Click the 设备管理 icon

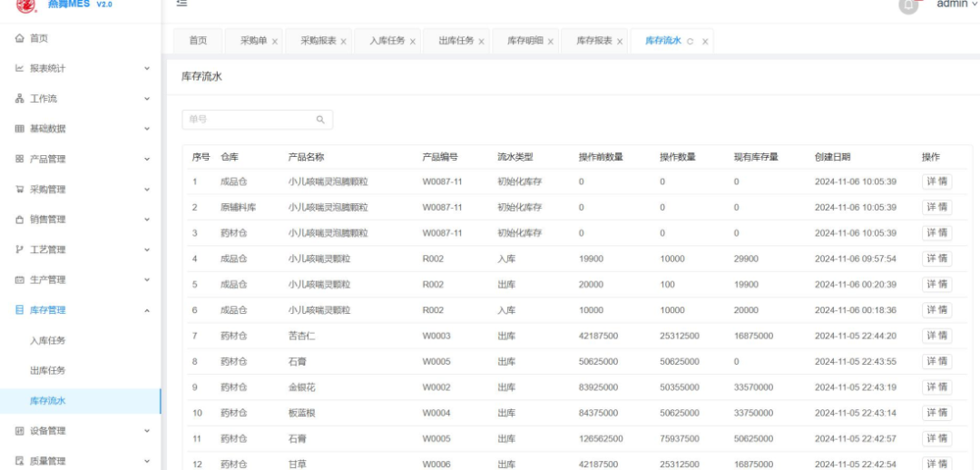[19, 431]
